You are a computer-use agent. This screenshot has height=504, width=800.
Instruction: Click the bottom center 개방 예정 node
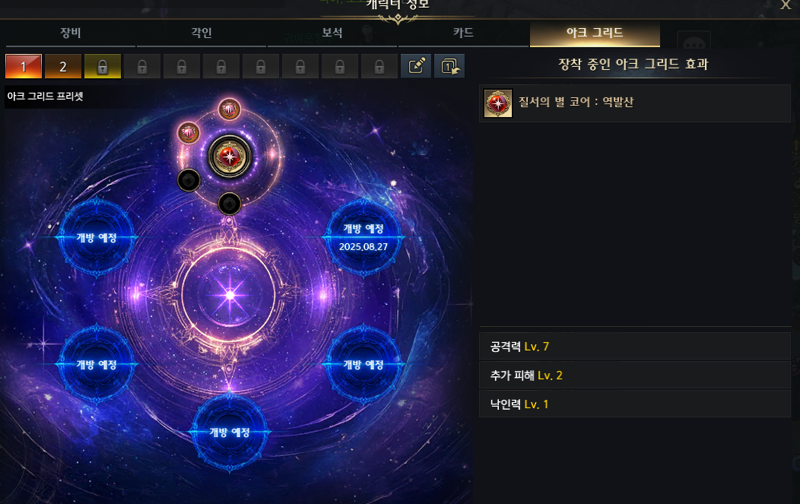230,433
